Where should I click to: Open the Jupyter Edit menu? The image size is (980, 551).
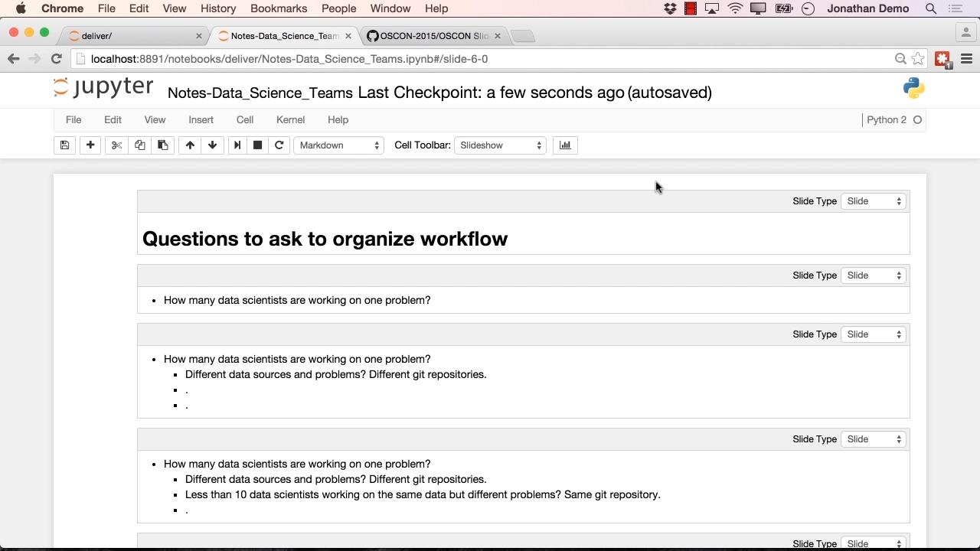(113, 120)
